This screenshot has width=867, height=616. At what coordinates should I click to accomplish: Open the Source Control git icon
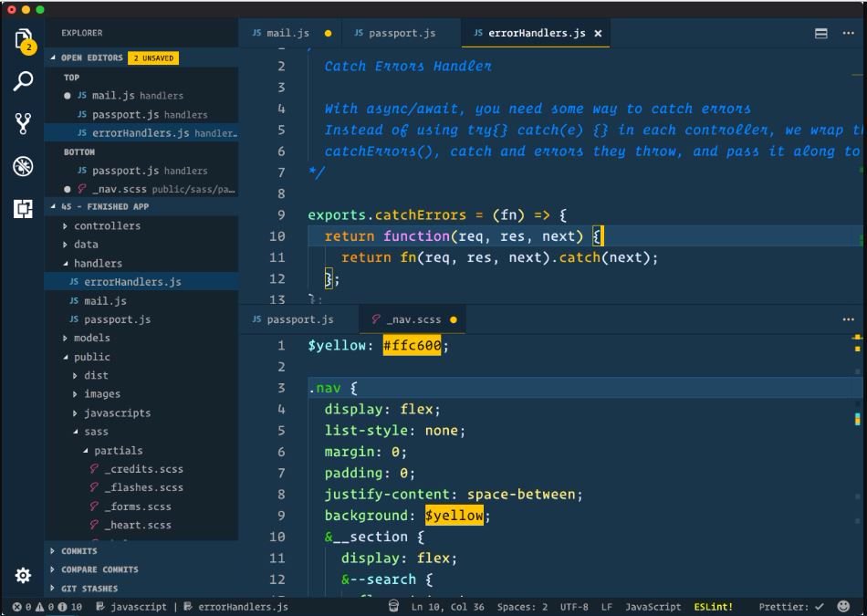point(23,123)
